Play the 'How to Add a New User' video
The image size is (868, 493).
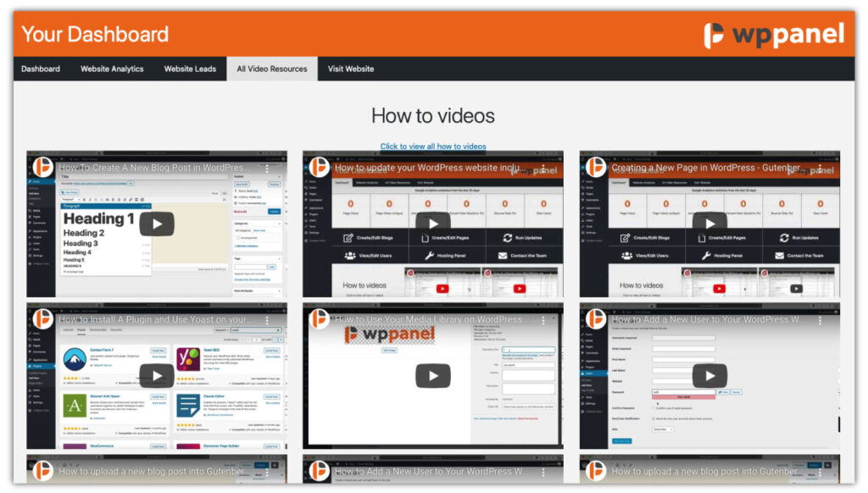[x=709, y=376]
